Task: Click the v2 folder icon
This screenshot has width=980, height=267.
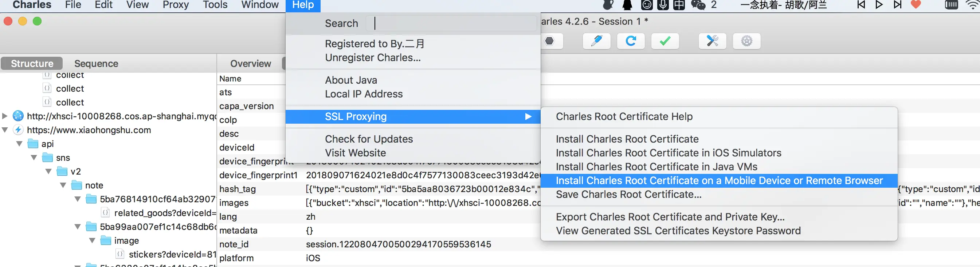Action: pos(62,171)
